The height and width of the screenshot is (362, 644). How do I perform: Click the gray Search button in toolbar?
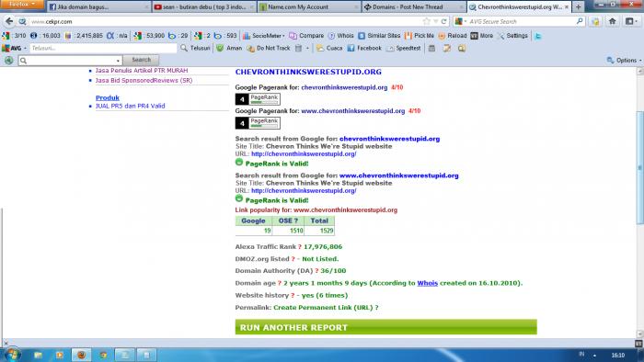point(141,60)
